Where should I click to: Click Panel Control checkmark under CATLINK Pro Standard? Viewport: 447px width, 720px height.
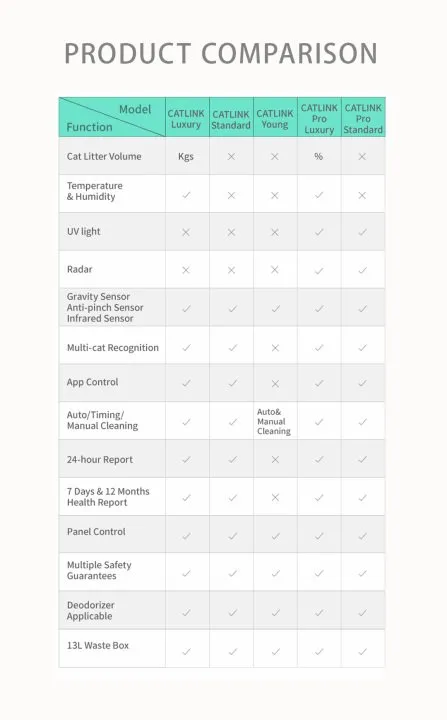click(x=362, y=536)
